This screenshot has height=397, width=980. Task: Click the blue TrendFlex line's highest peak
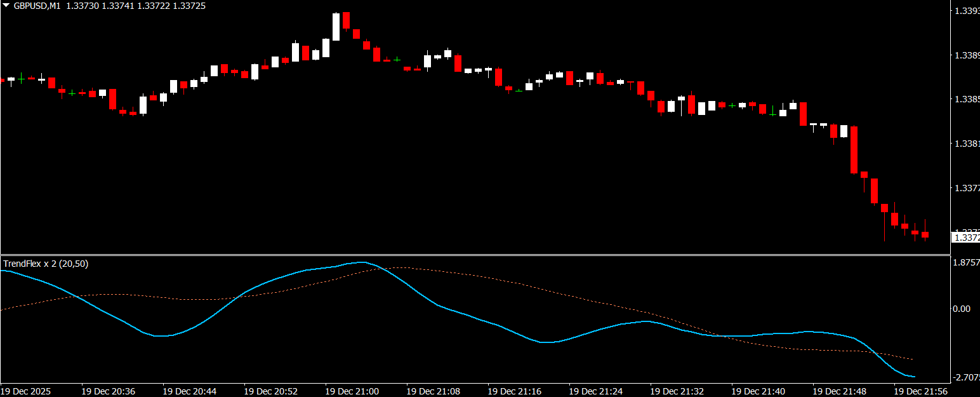pyautogui.click(x=362, y=262)
